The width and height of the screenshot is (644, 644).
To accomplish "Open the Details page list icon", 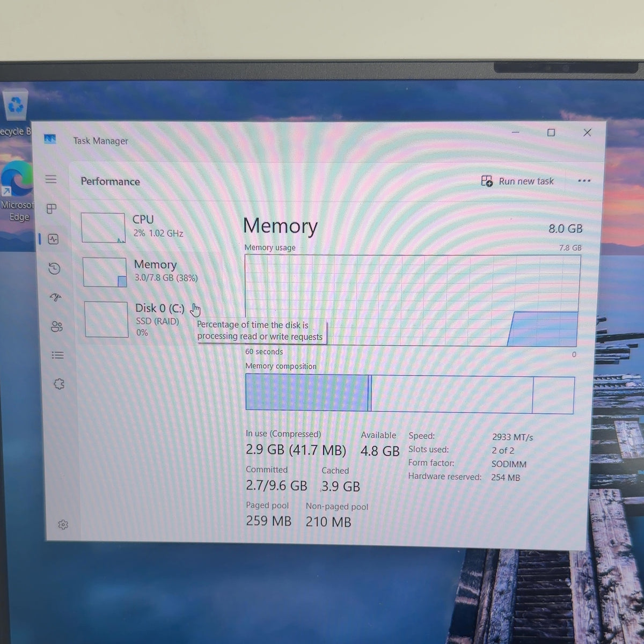I will tap(58, 355).
